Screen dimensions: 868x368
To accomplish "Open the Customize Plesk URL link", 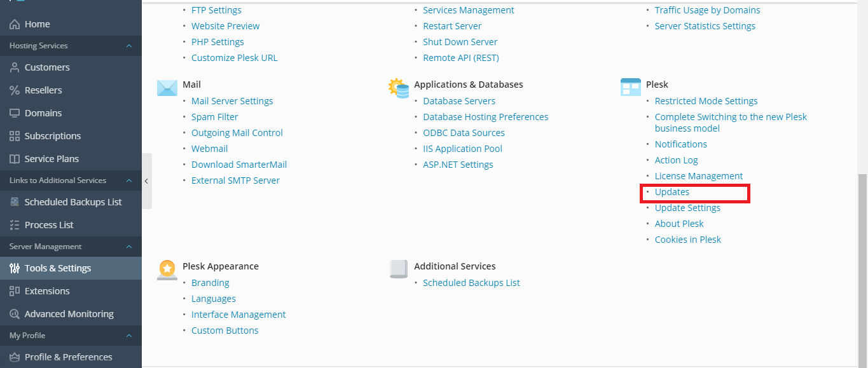I will (235, 58).
